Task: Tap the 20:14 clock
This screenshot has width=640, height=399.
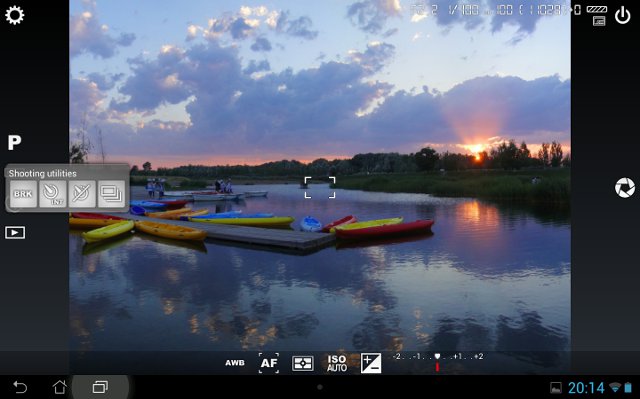Action: 586,388
